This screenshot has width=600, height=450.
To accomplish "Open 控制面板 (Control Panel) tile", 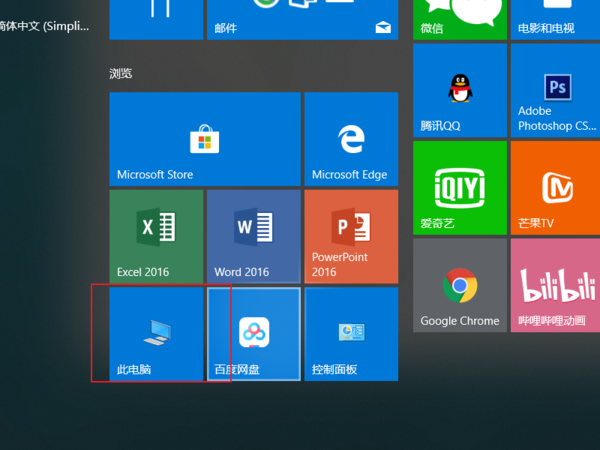I will click(350, 333).
